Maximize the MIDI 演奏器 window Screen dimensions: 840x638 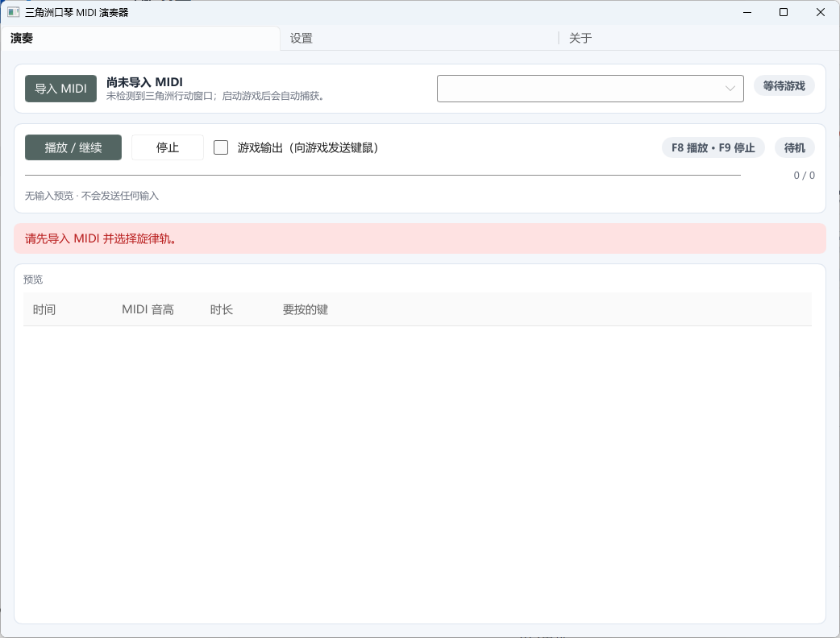point(784,12)
